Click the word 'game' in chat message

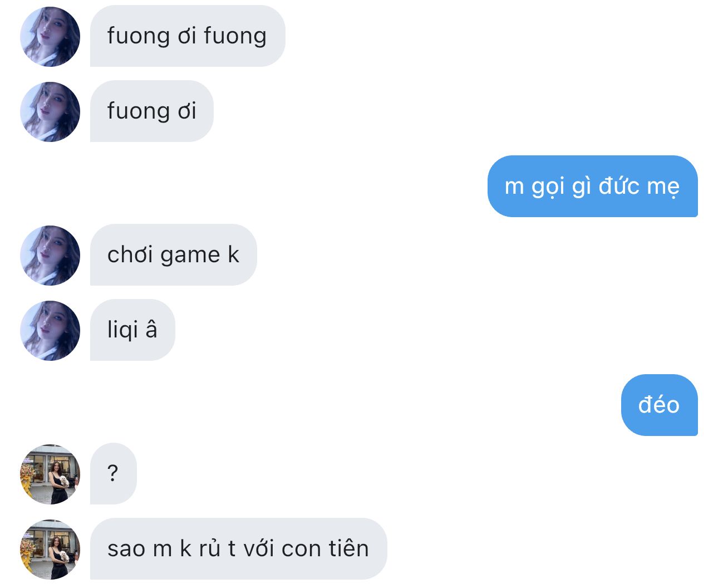191,256
